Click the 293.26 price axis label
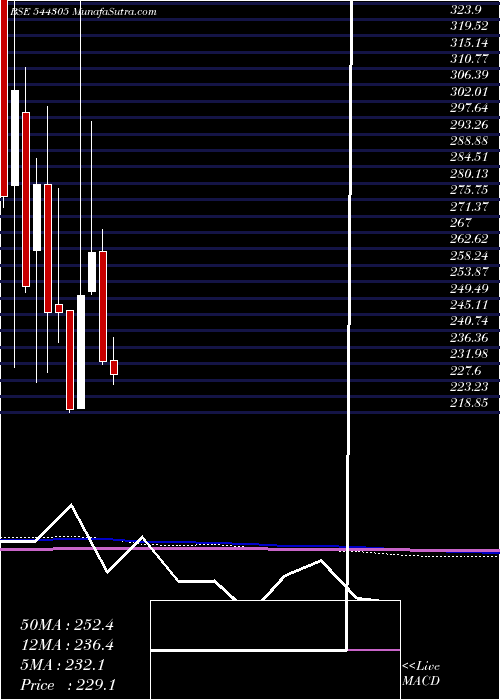 469,124
